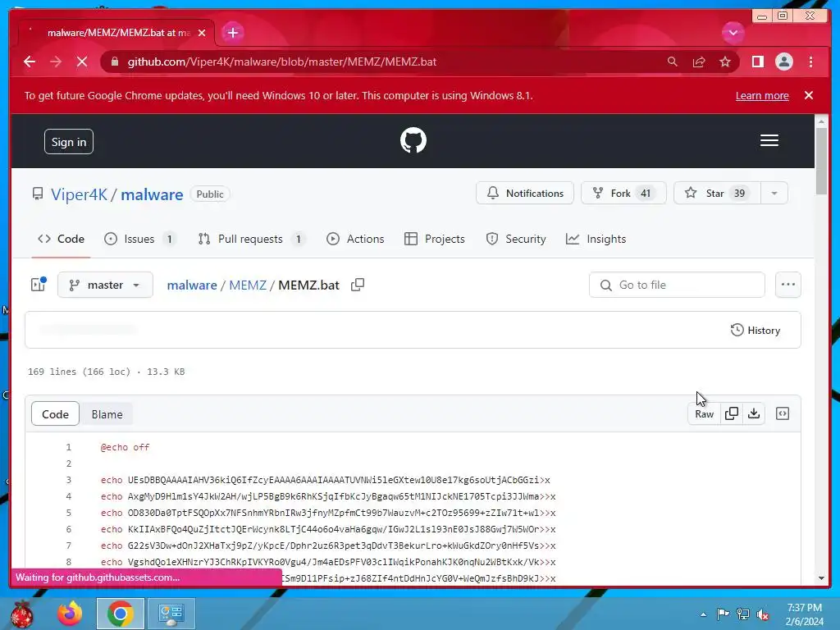840x630 pixels.
Task: Copy the file path icon
Action: (358, 285)
